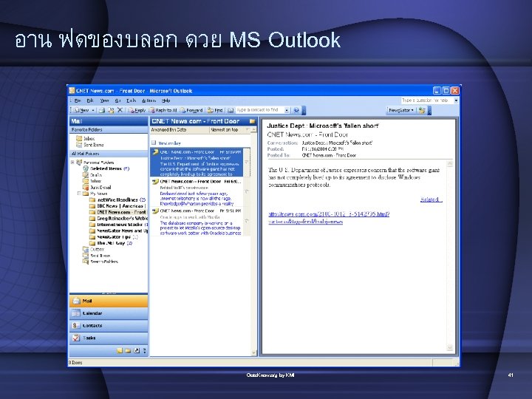Select the Greg Reinacker's Weblog folder

click(118, 218)
